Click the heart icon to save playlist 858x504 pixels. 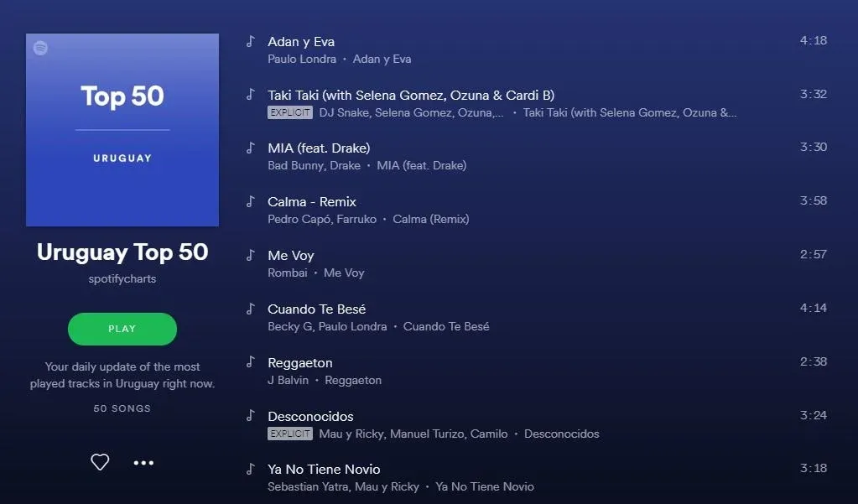(100, 462)
